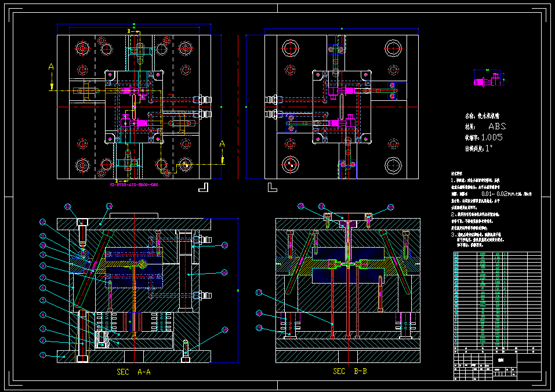Pick part balloon number 12
555x392 pixels.
pyautogui.click(x=43, y=222)
